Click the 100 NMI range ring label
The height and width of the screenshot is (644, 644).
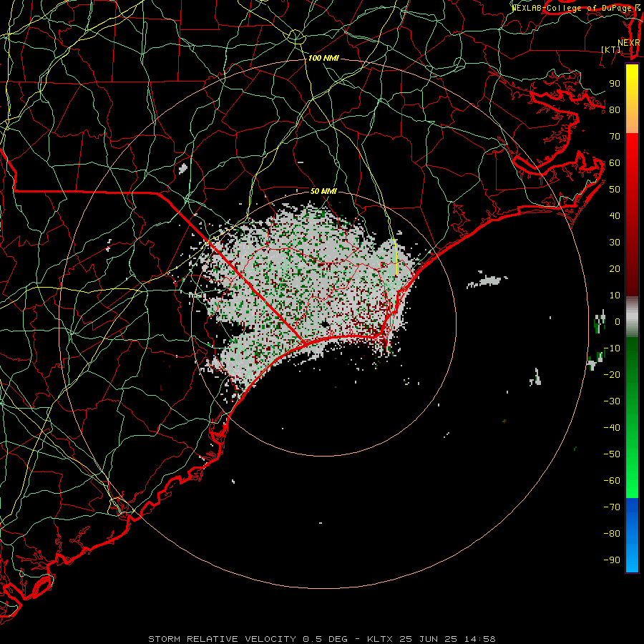323,59
